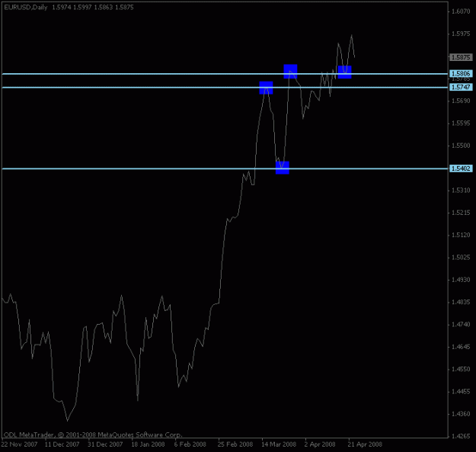Click the 31 Dec 2007 date label
The image size is (476, 452).
click(x=105, y=444)
